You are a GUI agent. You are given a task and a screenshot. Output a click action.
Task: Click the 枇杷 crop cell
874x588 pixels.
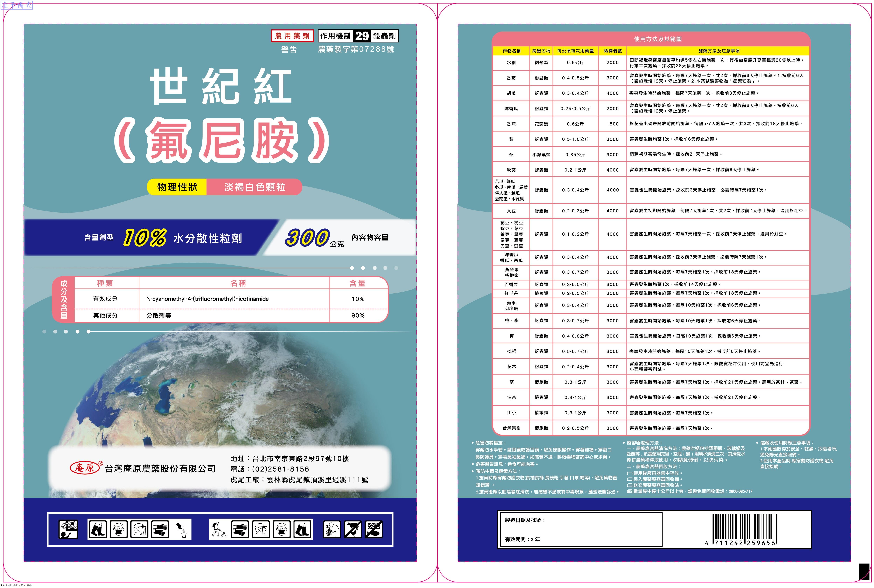(511, 351)
